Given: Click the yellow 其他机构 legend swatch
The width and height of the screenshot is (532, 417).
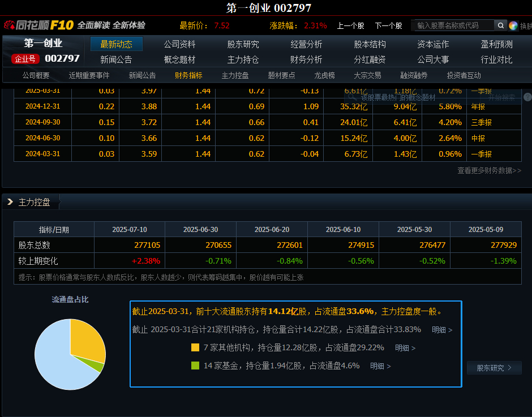Looking at the screenshot, I should coord(195,347).
